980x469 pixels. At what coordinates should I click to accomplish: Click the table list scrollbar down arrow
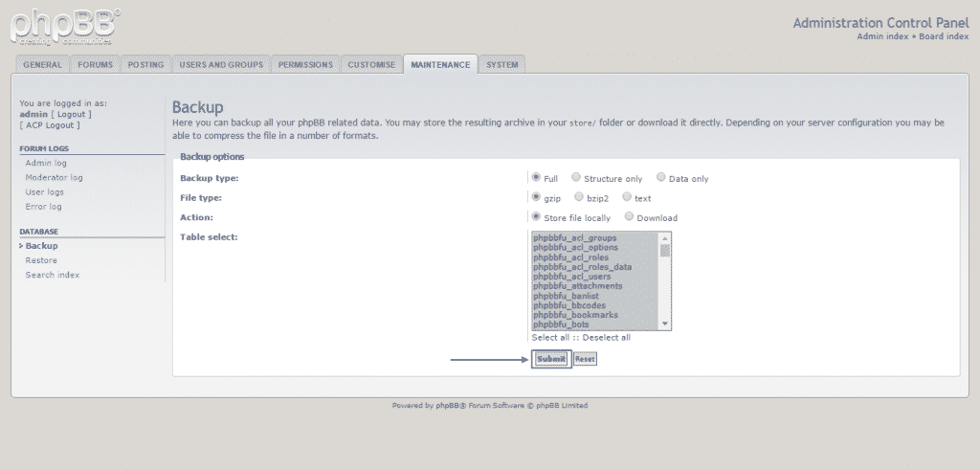665,325
